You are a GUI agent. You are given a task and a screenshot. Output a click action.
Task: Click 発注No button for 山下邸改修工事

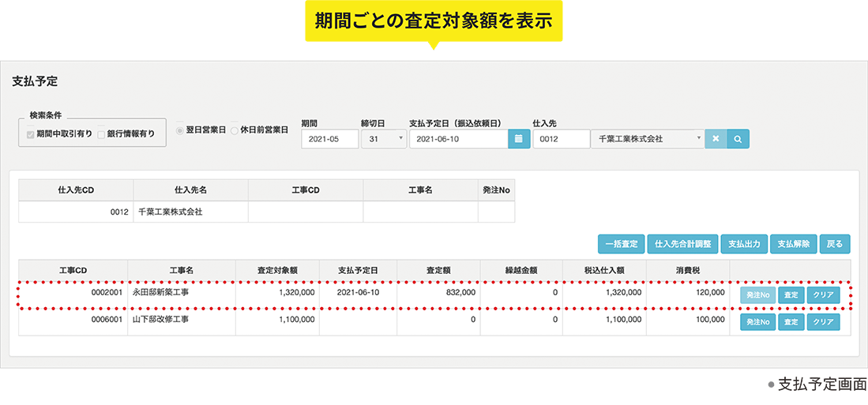758,322
